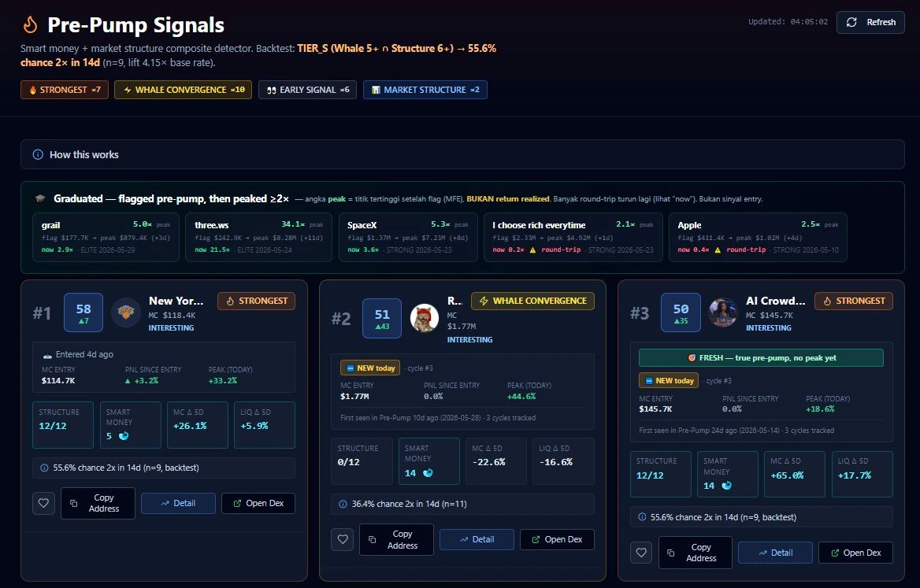
Task: Click the New York token avatar
Action: (126, 312)
